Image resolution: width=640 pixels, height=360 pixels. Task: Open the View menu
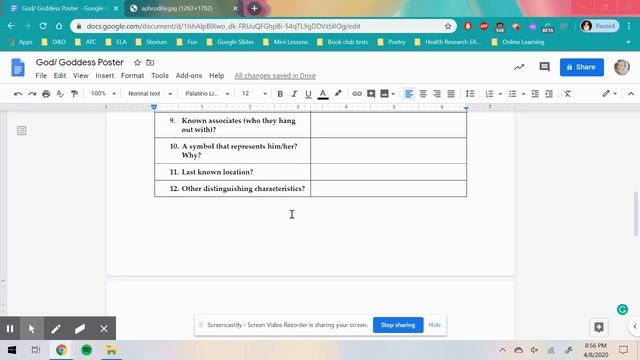click(x=81, y=76)
